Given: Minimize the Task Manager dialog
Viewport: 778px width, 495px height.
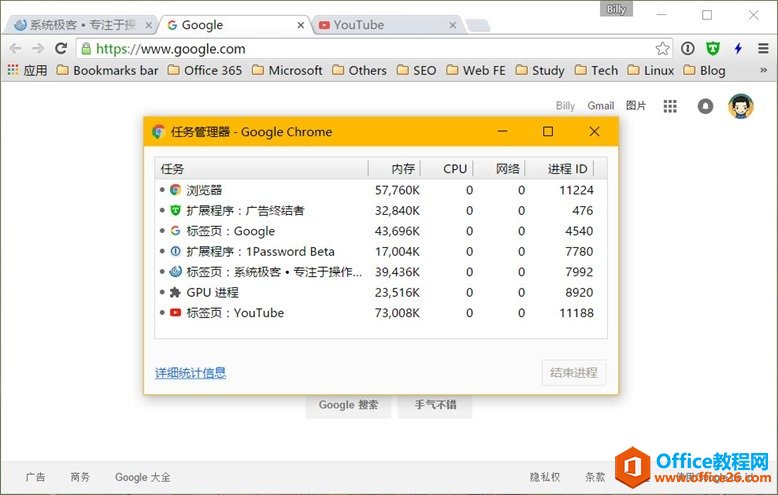Looking at the screenshot, I should pyautogui.click(x=502, y=131).
